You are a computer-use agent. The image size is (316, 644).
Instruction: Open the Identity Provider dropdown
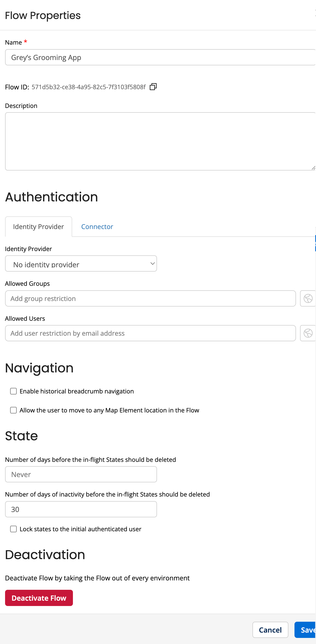tap(81, 264)
